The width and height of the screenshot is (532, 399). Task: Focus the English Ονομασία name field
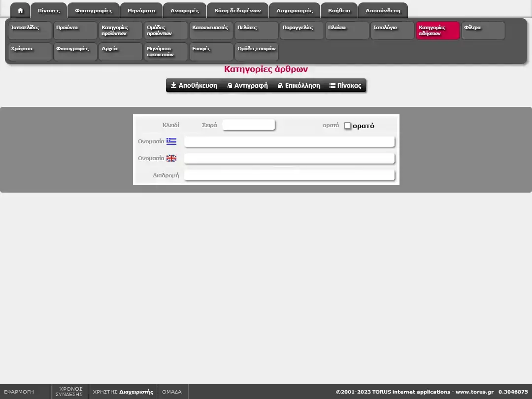289,159
